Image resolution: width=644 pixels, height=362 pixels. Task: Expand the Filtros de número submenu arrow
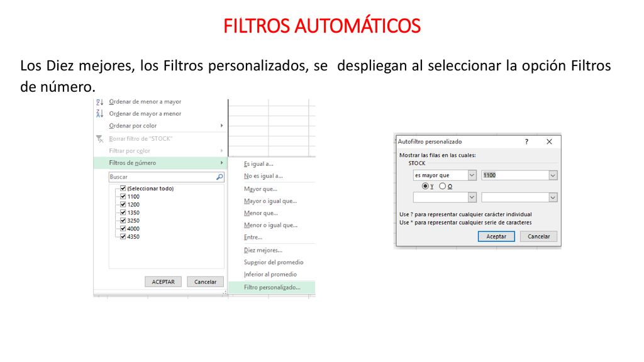click(222, 163)
